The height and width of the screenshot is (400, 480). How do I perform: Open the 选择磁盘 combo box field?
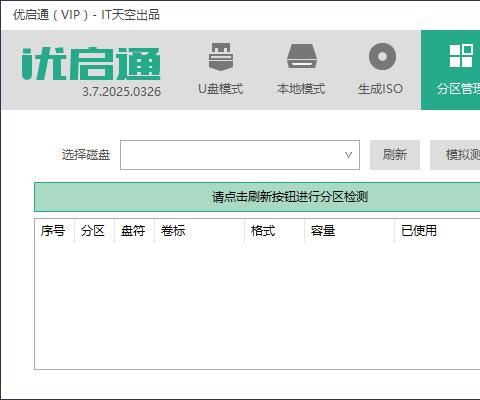(240, 155)
